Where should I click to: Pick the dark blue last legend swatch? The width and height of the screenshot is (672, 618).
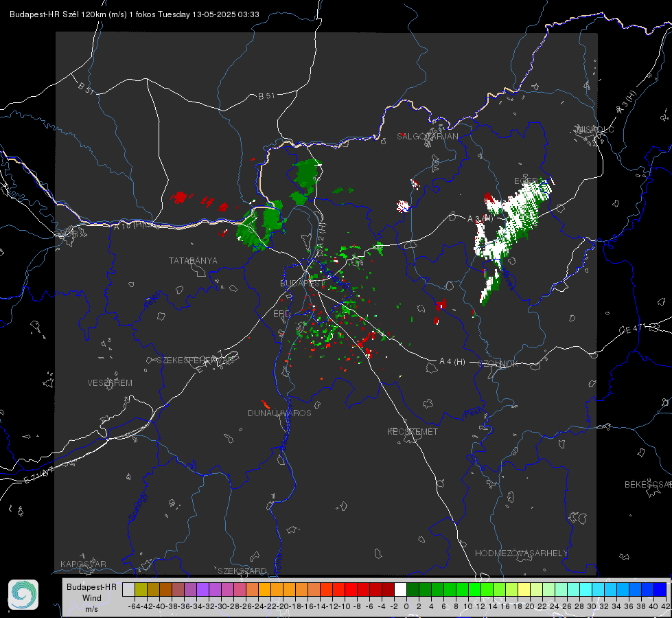660,589
